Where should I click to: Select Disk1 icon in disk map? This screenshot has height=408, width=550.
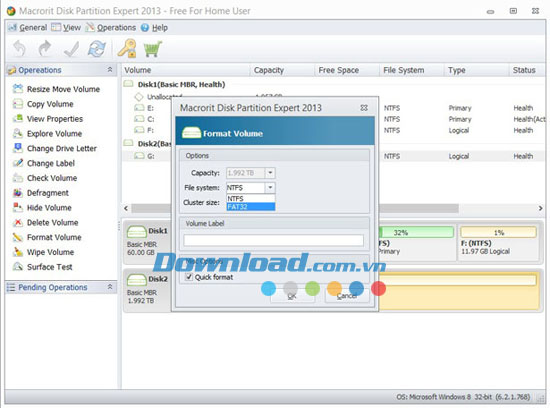pos(137,232)
